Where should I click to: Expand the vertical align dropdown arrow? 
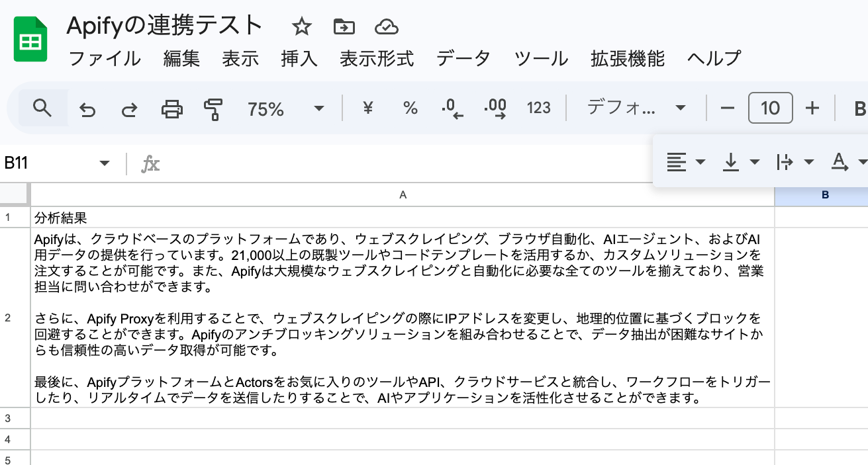point(754,162)
